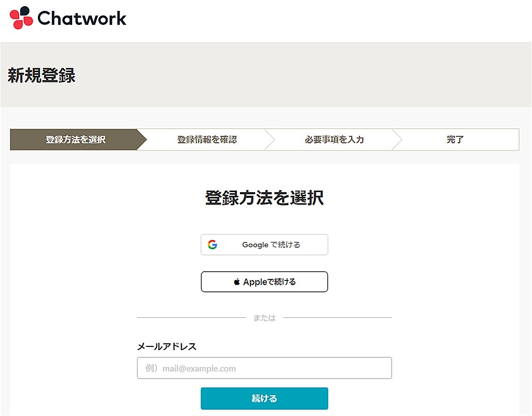This screenshot has width=532, height=416.
Task: Click the Chatwork wordmark in the header
Action: coord(81,19)
